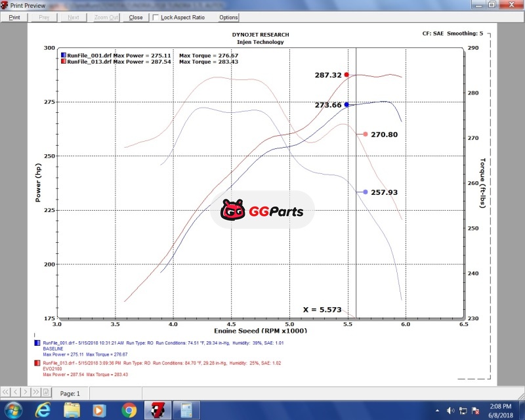The height and width of the screenshot is (420, 525).
Task: Click the Zoom Out toolbar button
Action: [105, 18]
